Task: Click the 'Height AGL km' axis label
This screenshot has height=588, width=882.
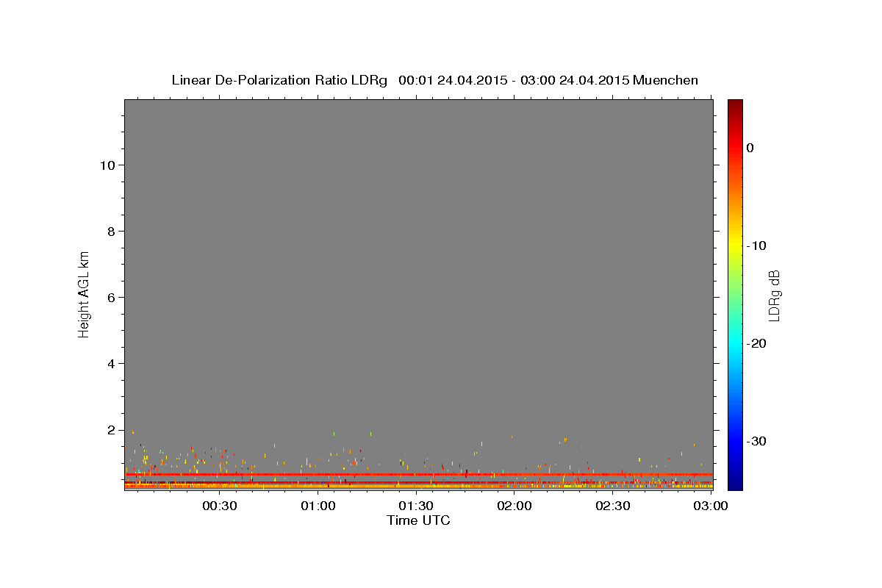Action: click(x=84, y=293)
